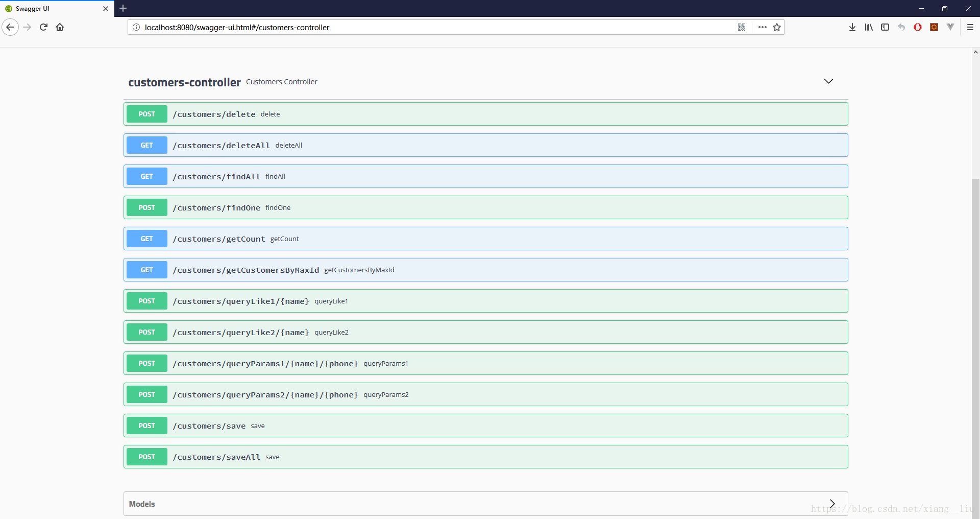
Task: Show site information icon in address bar
Action: click(136, 27)
